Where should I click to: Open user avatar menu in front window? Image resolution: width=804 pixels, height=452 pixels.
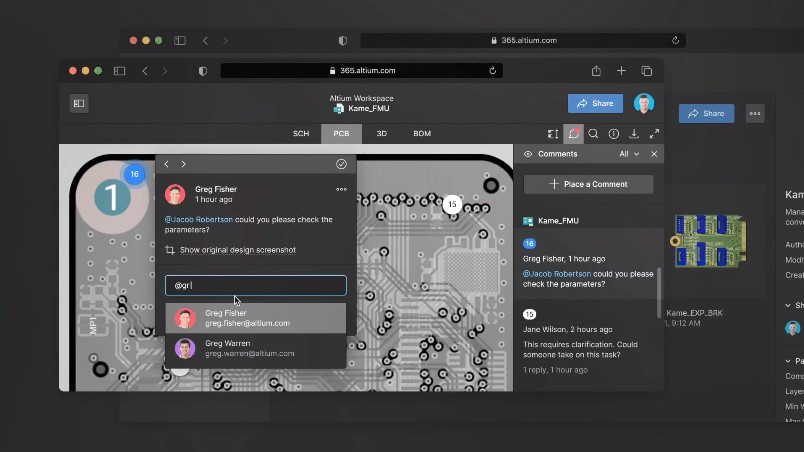point(644,104)
